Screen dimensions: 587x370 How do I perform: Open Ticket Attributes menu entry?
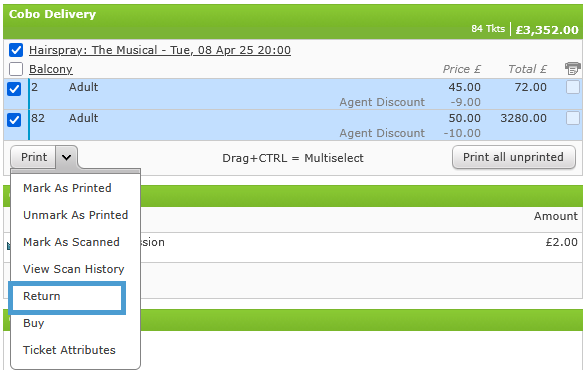click(x=69, y=350)
